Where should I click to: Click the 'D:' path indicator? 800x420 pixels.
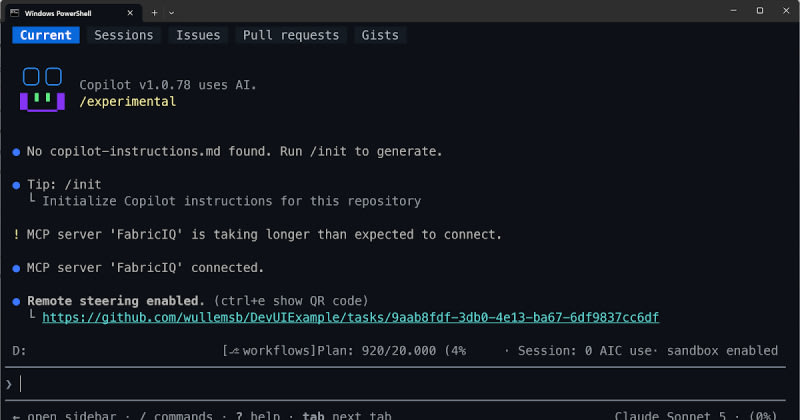[x=19, y=351]
